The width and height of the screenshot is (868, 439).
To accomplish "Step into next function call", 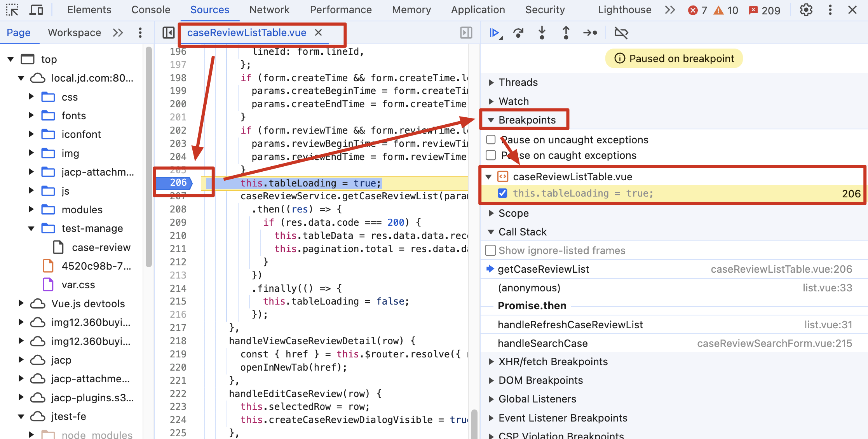I will (x=542, y=33).
